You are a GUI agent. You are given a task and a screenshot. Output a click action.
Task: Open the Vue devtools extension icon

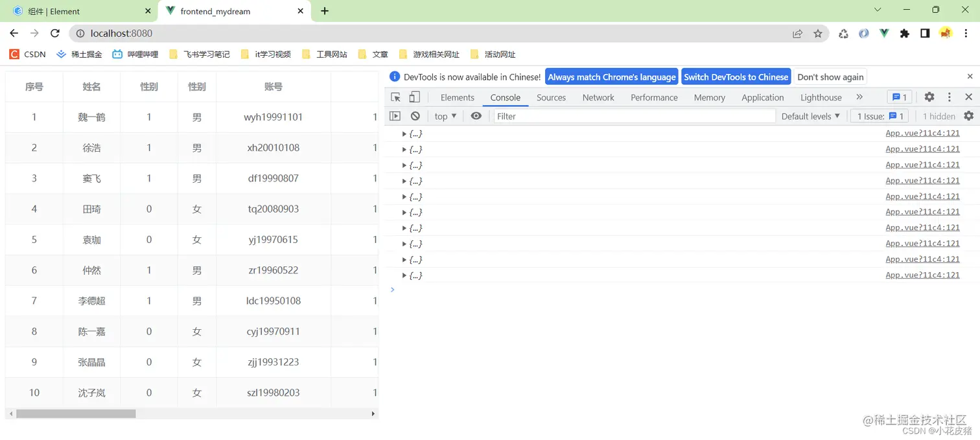(884, 33)
